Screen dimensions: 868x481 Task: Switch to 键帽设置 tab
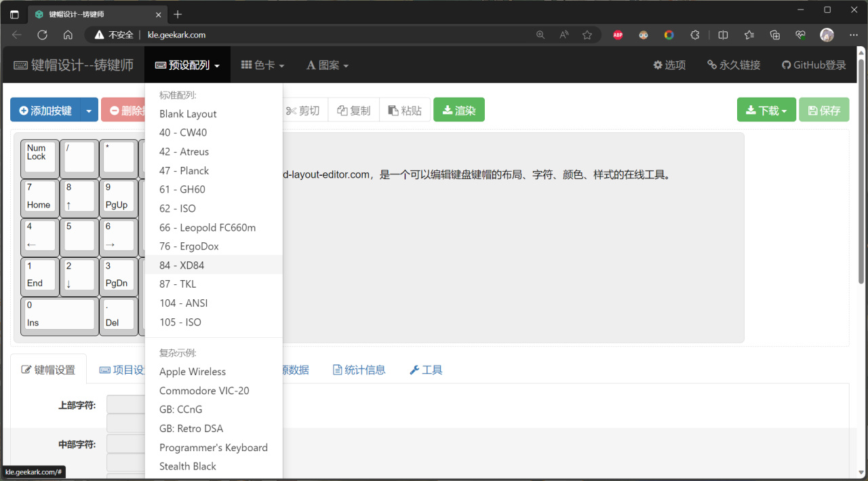pos(48,370)
